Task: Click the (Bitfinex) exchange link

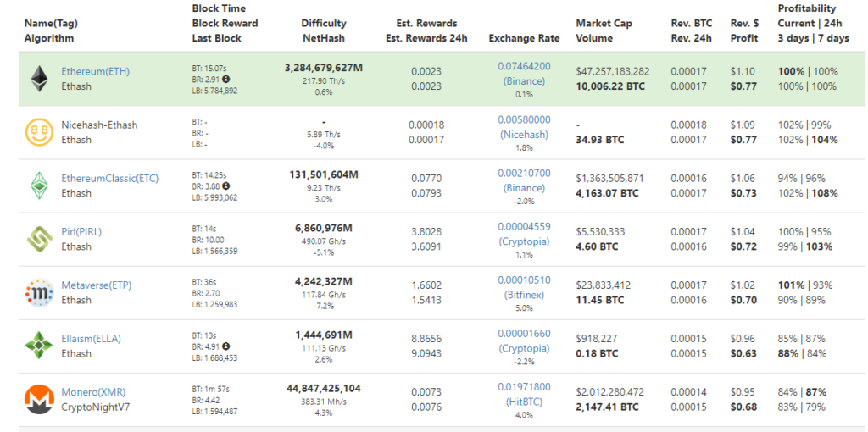Action: click(524, 295)
